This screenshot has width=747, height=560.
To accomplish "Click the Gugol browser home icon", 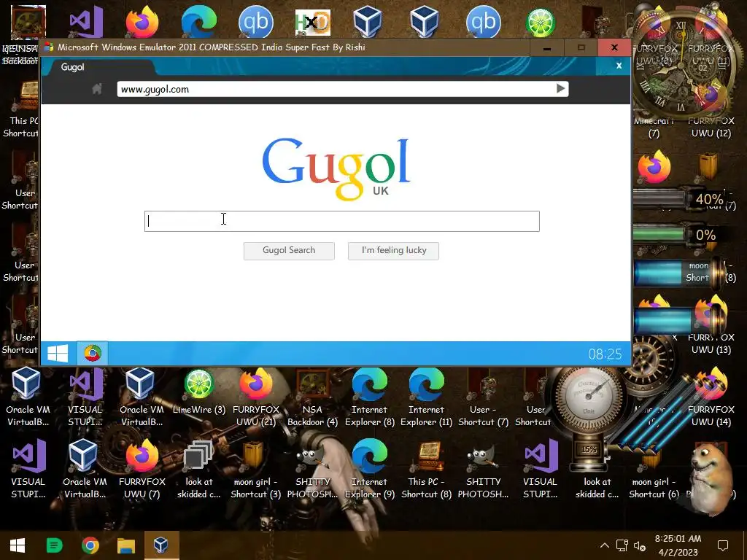I will coord(97,88).
